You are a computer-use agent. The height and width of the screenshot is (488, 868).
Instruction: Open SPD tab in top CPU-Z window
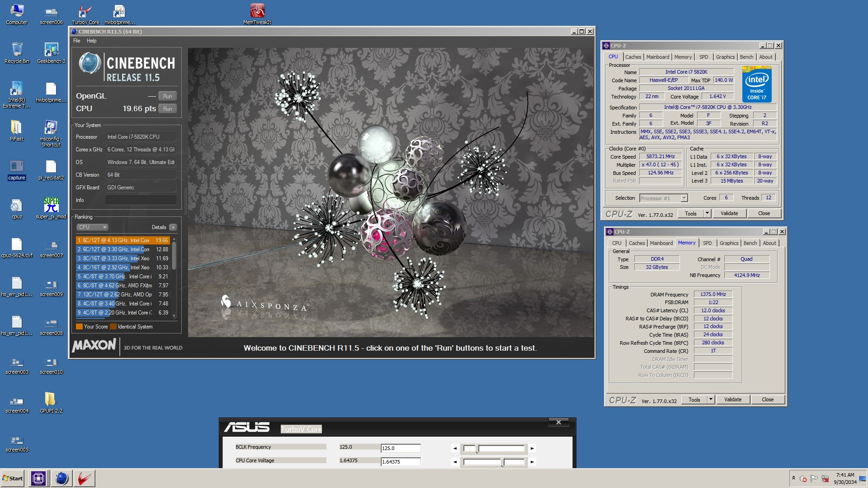coord(703,57)
